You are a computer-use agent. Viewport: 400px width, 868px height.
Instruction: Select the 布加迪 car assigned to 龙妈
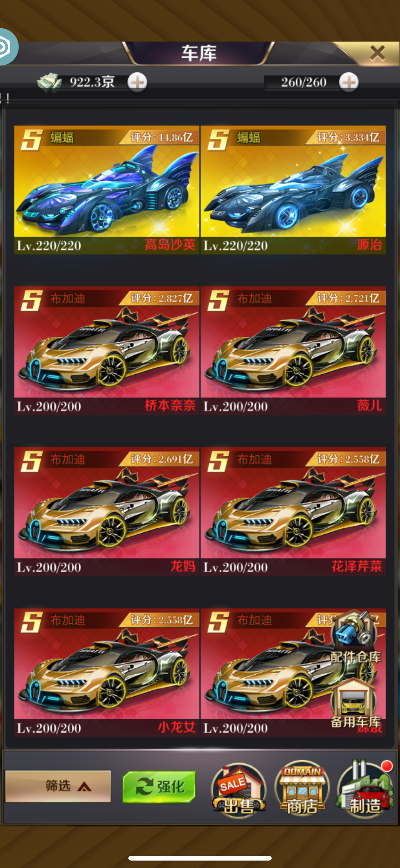(107, 511)
